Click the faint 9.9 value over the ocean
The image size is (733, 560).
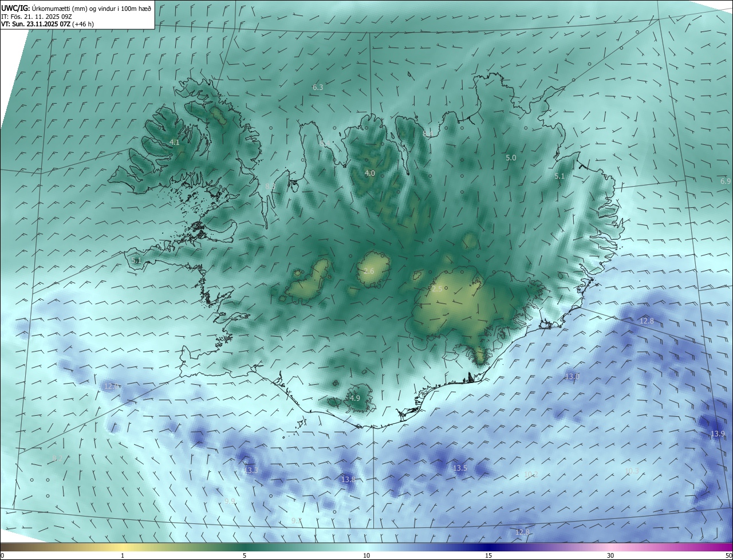click(x=230, y=501)
